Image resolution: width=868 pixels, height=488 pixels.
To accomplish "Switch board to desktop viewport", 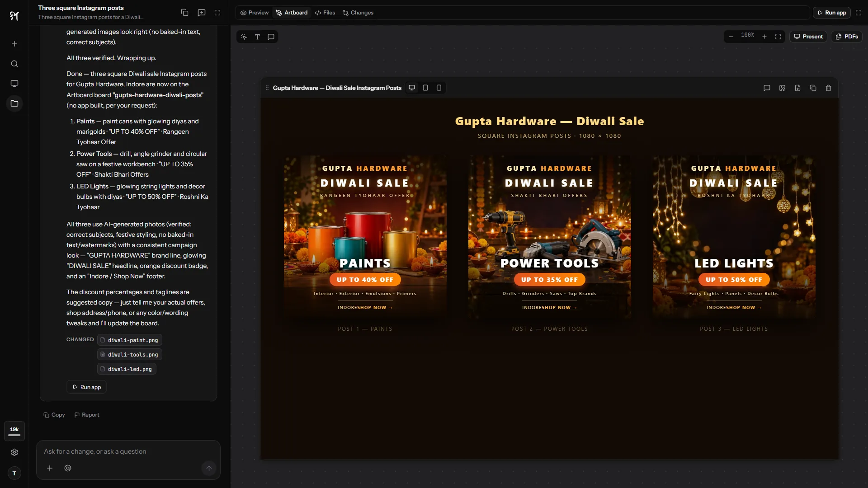I will point(412,88).
